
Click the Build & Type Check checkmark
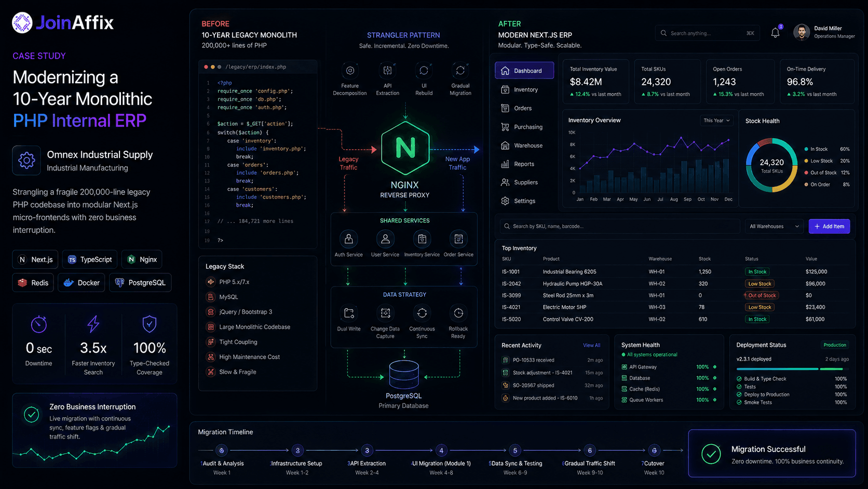tap(739, 379)
